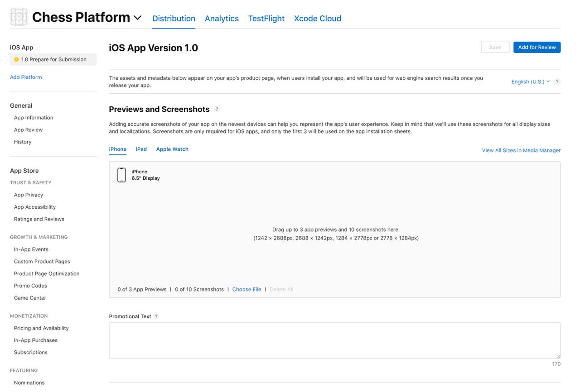Switch to the Distribution tab
The image size is (580, 392).
(174, 19)
